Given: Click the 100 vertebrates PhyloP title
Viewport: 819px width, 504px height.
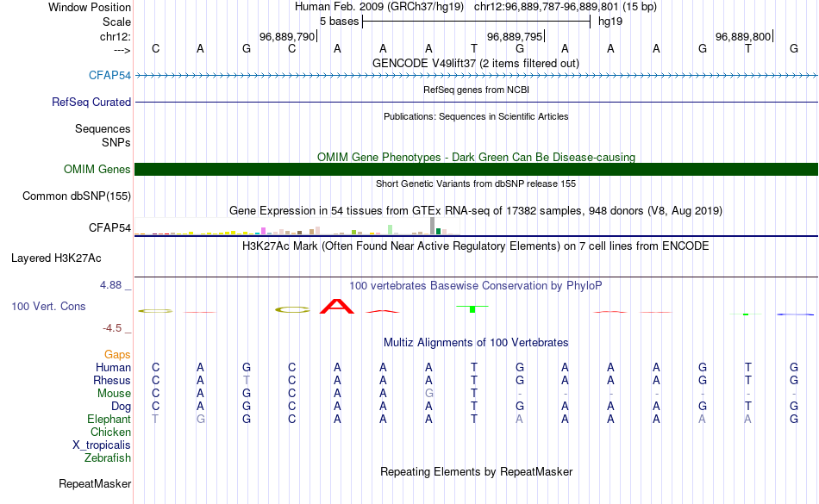Looking at the screenshot, I should point(476,285).
